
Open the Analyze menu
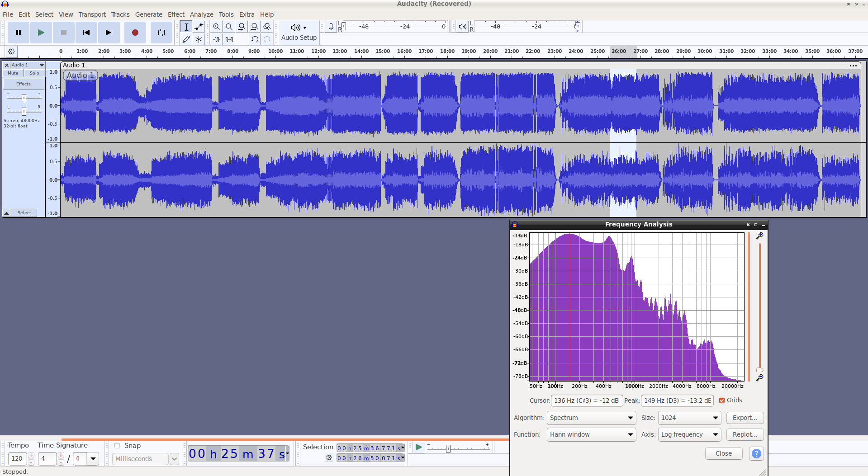pos(202,14)
